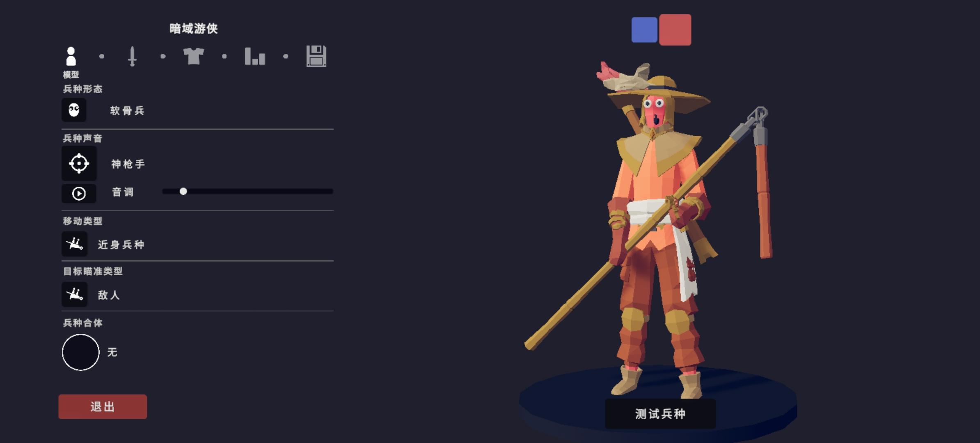Expand the 近身兵种 movement option

(121, 245)
